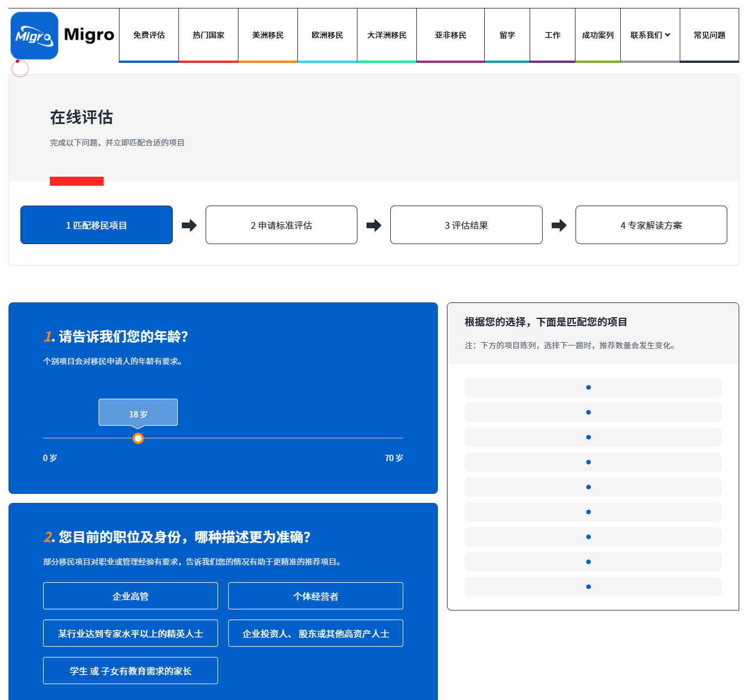Choose 企业高管 as your position
This screenshot has width=746, height=700.
click(130, 596)
